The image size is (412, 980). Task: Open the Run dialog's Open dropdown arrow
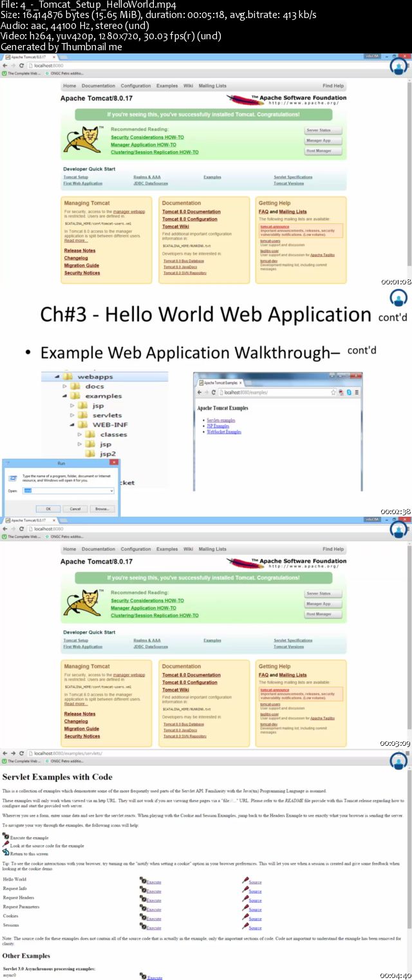(x=111, y=490)
